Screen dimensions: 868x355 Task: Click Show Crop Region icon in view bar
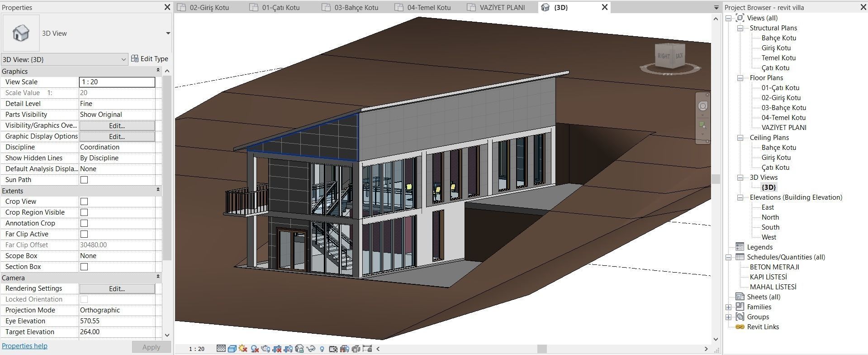tap(288, 349)
